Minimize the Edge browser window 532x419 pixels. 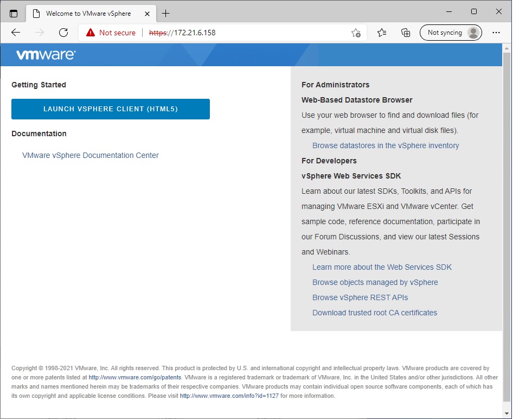[449, 11]
